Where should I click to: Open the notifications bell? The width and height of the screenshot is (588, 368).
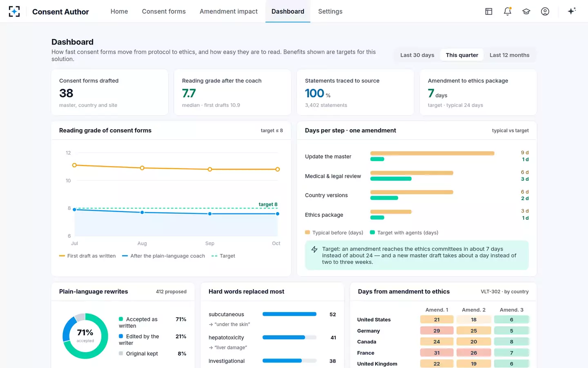[x=508, y=11]
